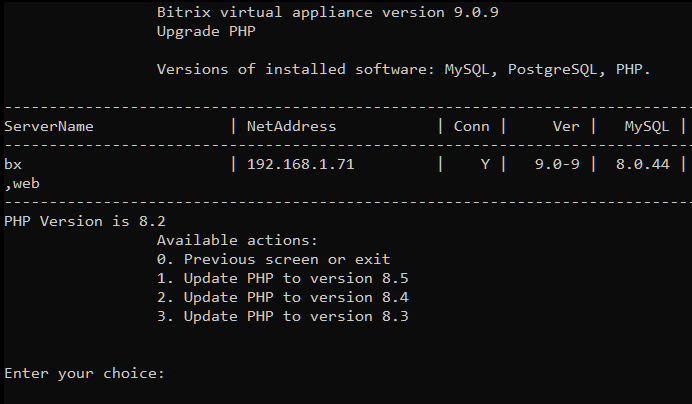This screenshot has height=404, width=692.
Task: Select the bx server name entry
Action: (x=13, y=164)
